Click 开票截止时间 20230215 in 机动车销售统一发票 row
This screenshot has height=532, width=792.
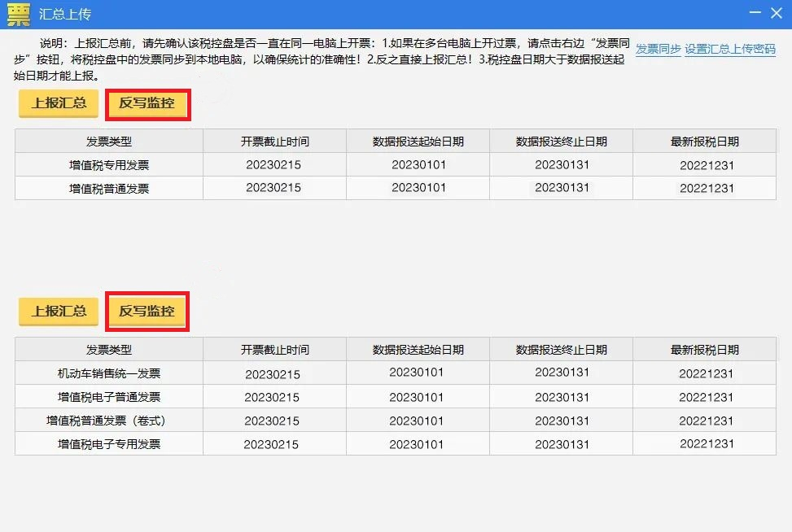pyautogui.click(x=273, y=374)
